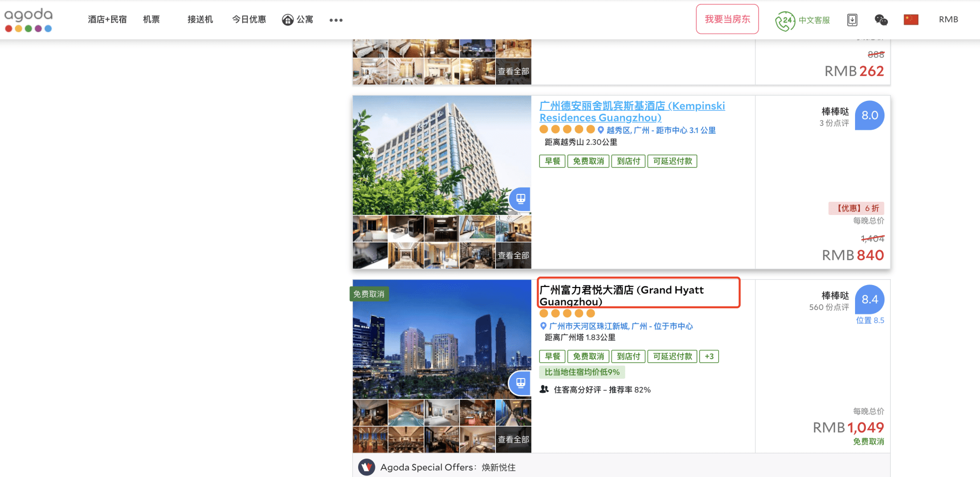
Task: Click the Grand Hyatt 8.4 rating badge
Action: [x=870, y=299]
